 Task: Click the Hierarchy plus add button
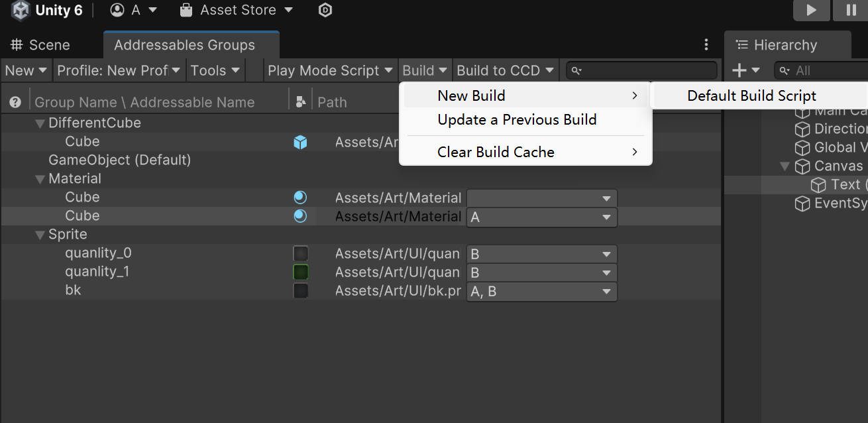(x=745, y=70)
